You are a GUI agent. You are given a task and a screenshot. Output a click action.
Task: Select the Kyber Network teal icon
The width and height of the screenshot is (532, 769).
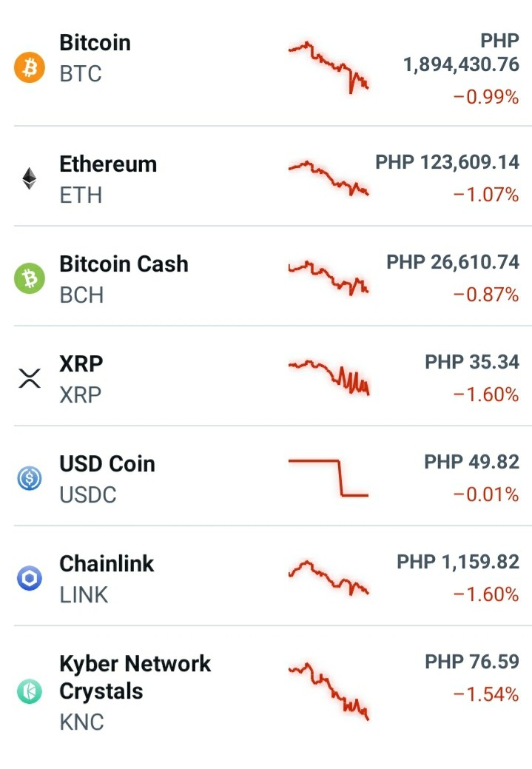click(30, 691)
